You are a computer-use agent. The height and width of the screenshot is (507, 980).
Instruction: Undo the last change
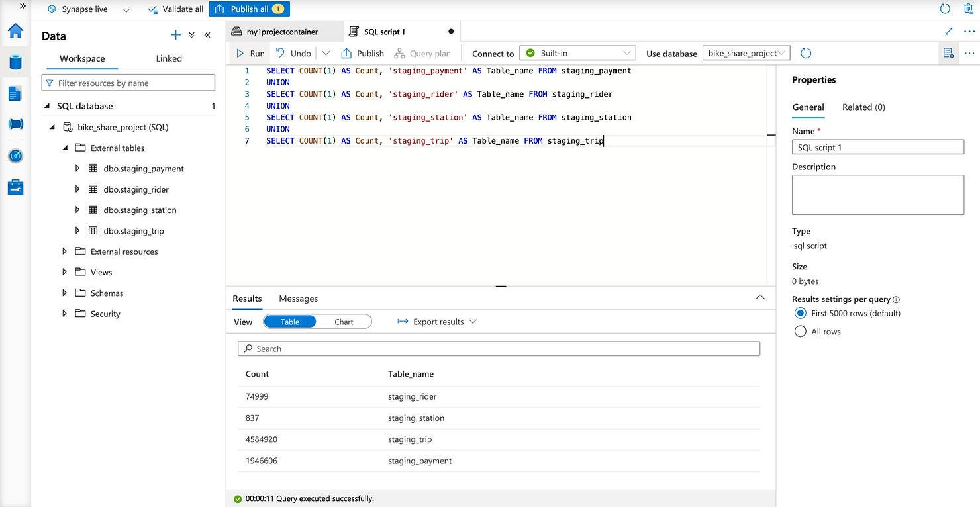click(293, 53)
